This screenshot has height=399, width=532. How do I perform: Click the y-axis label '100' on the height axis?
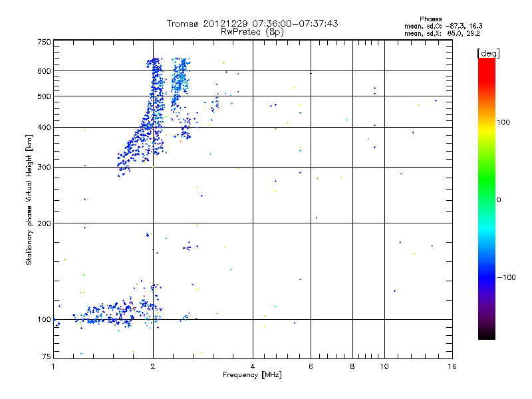(44, 320)
